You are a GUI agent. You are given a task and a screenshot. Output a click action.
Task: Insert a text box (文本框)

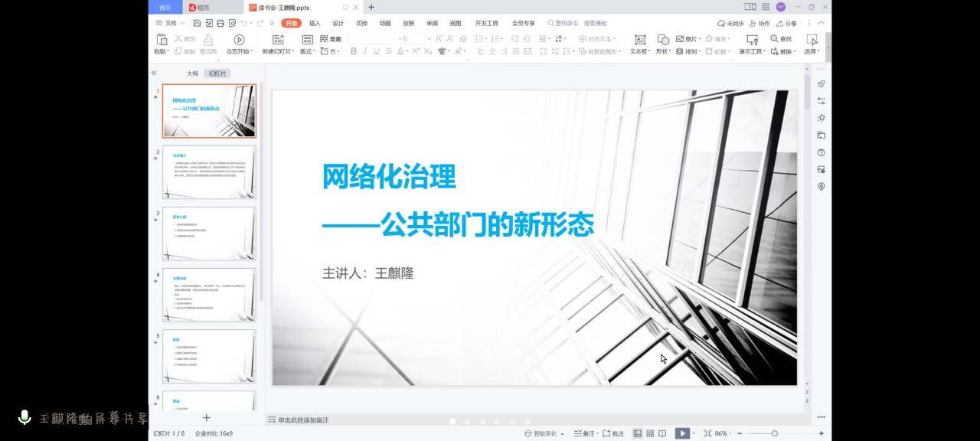[x=639, y=40]
